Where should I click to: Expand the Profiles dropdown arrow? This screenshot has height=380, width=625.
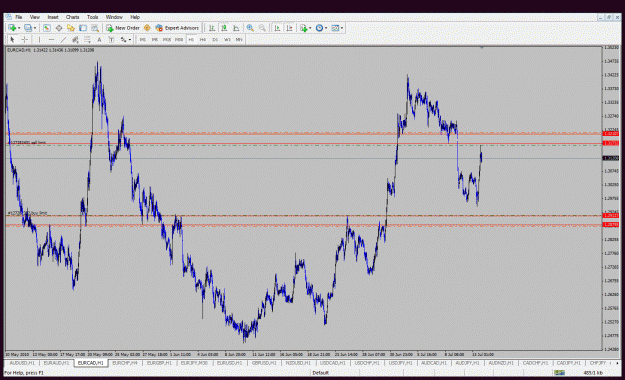click(x=35, y=28)
